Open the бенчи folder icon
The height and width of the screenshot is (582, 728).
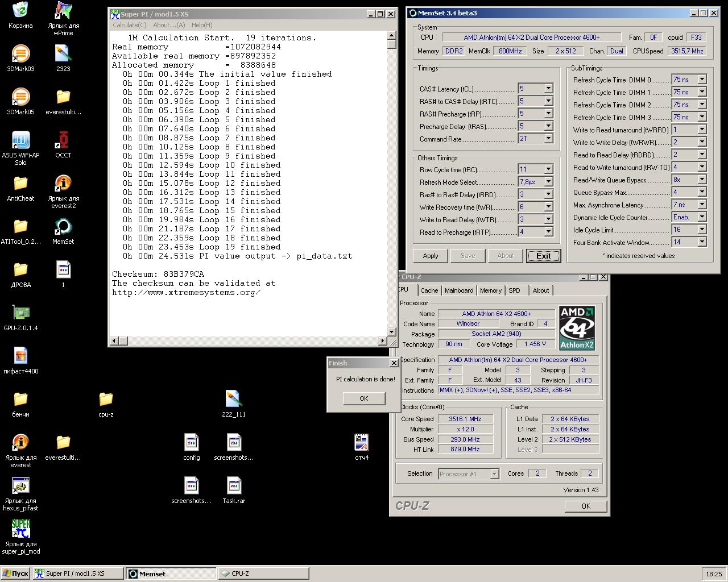pyautogui.click(x=20, y=399)
